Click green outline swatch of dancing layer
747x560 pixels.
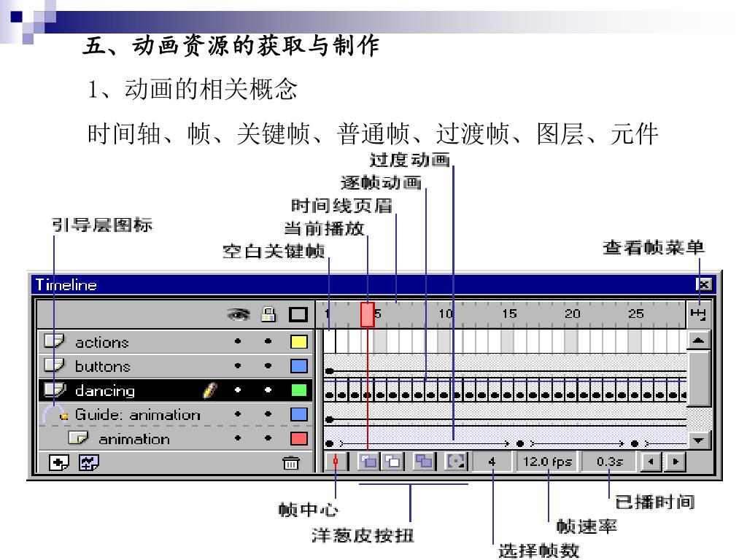298,390
